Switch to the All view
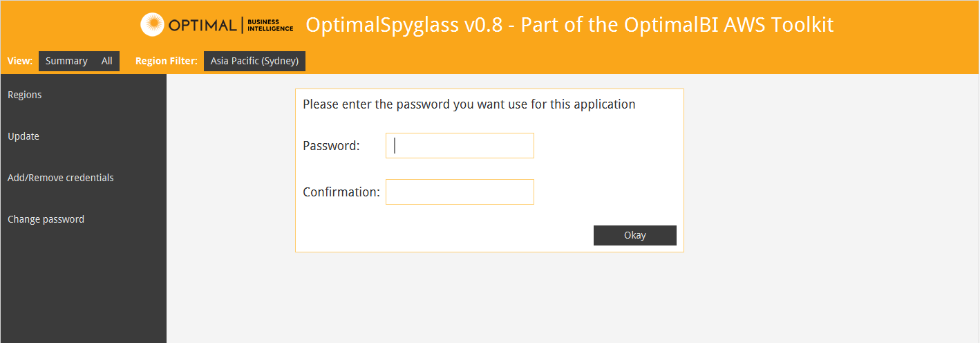The height and width of the screenshot is (343, 980). 107,61
